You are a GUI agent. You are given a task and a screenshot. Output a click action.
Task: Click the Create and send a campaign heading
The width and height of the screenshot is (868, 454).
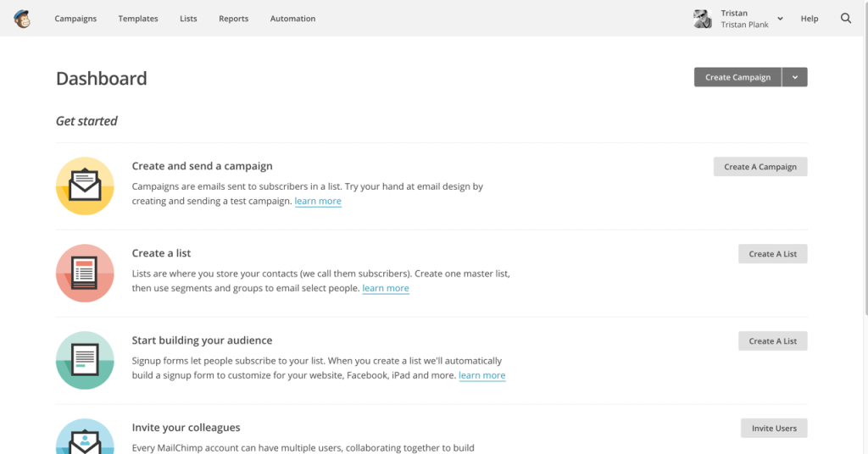(x=202, y=166)
